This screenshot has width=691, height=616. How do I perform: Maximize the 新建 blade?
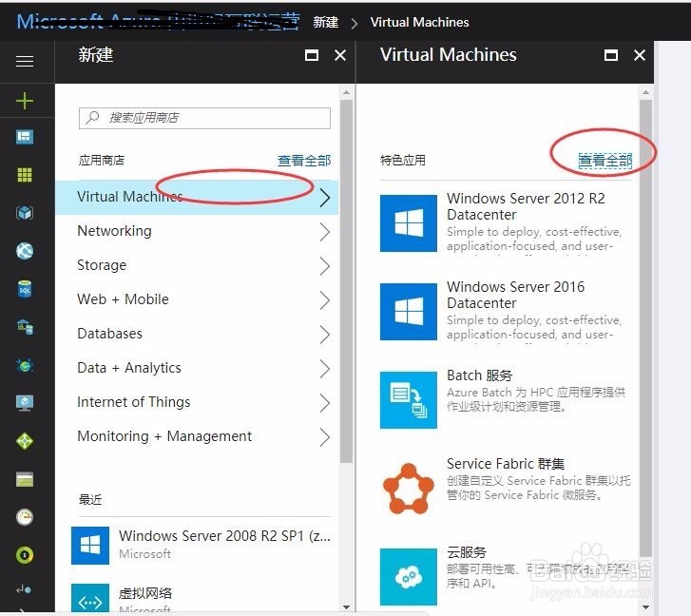click(x=312, y=55)
